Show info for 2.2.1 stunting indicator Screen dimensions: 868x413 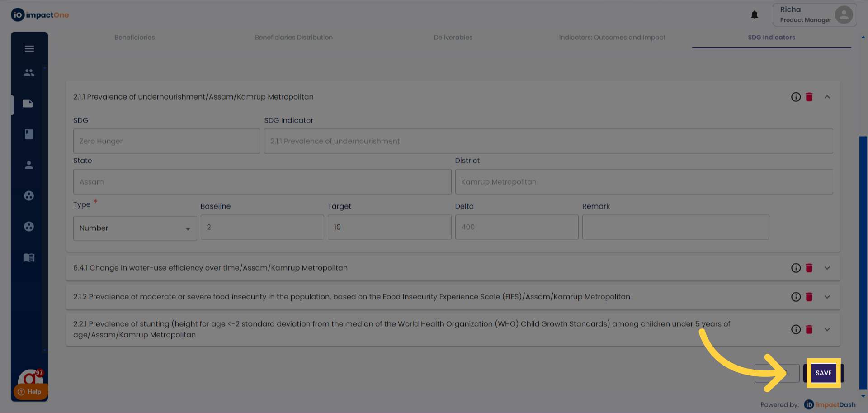(796, 329)
